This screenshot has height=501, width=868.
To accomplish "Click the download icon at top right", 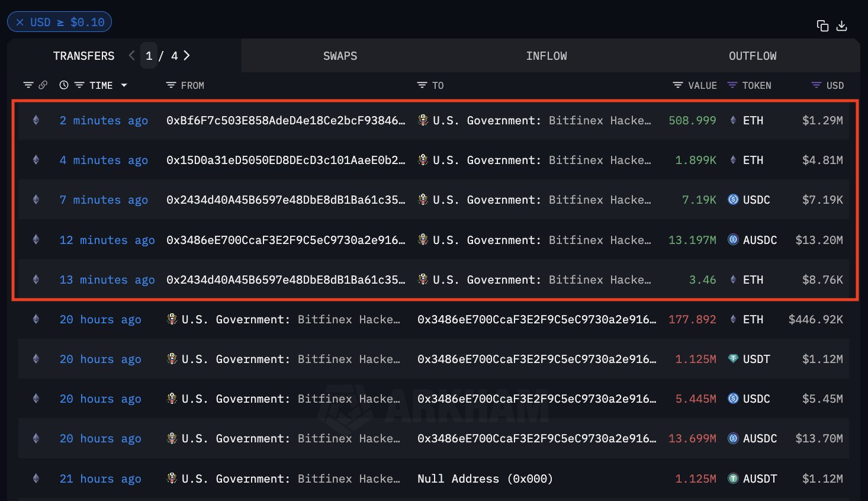I will (x=841, y=25).
